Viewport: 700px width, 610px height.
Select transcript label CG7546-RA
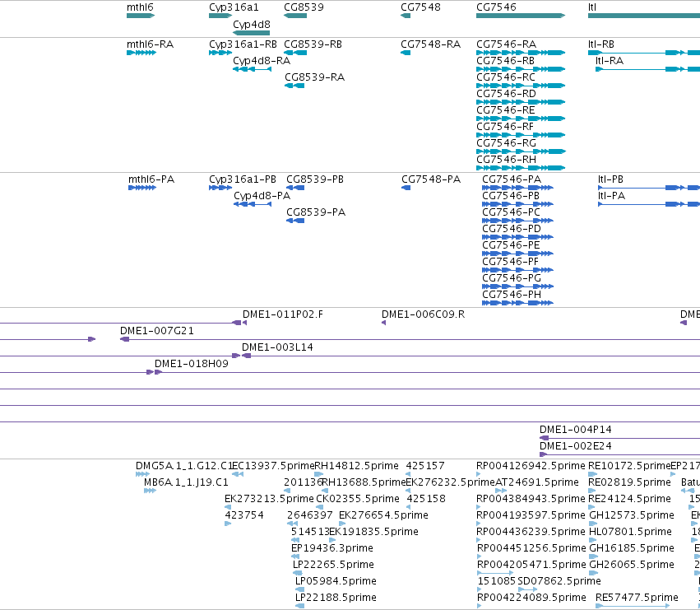[506, 44]
